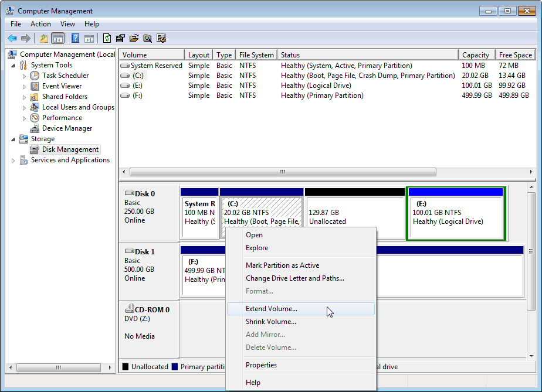Expand the Task Scheduler node

click(24, 76)
